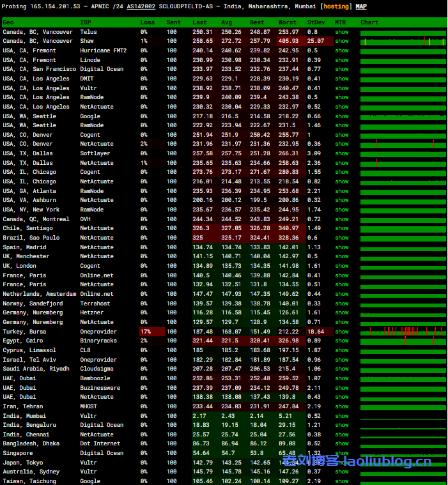
Task: Show MTR for Canada Vancouver Telus row
Action: 342,32
